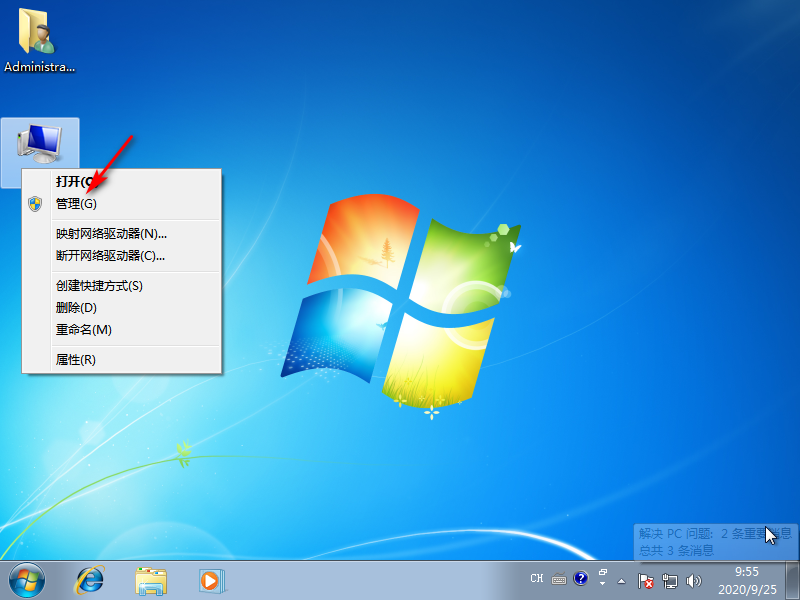Click the soft keyboard icon in language bar

(558, 579)
